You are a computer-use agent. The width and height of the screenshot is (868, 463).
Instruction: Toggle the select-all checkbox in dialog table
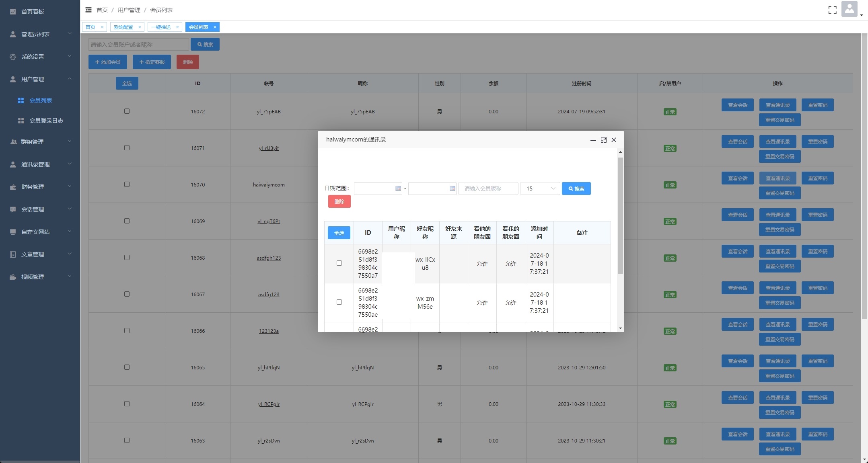(x=339, y=232)
